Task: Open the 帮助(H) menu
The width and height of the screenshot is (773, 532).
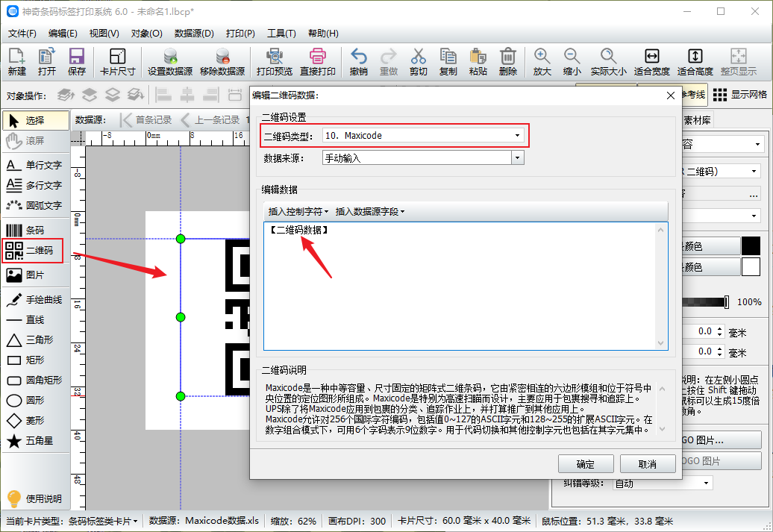Action: (323, 34)
